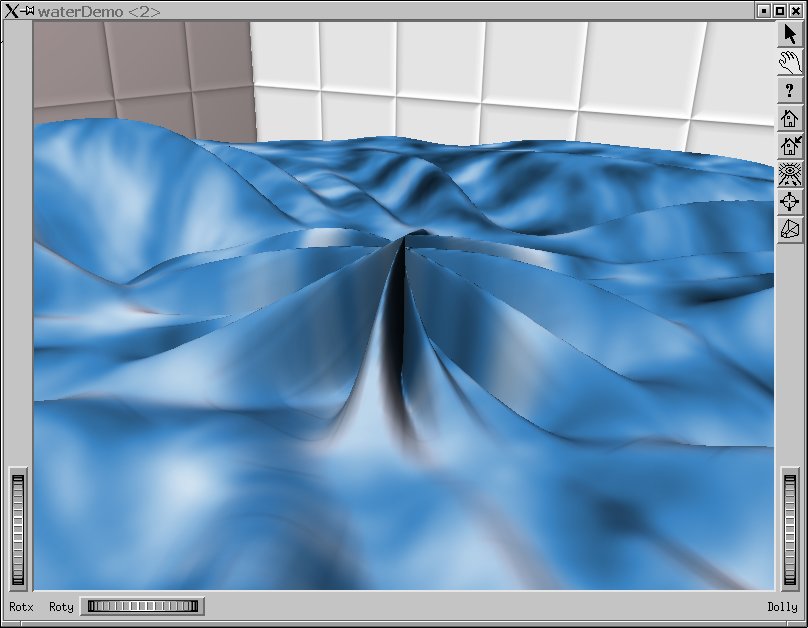Click the Rotx thumbwheel

pos(18,530)
